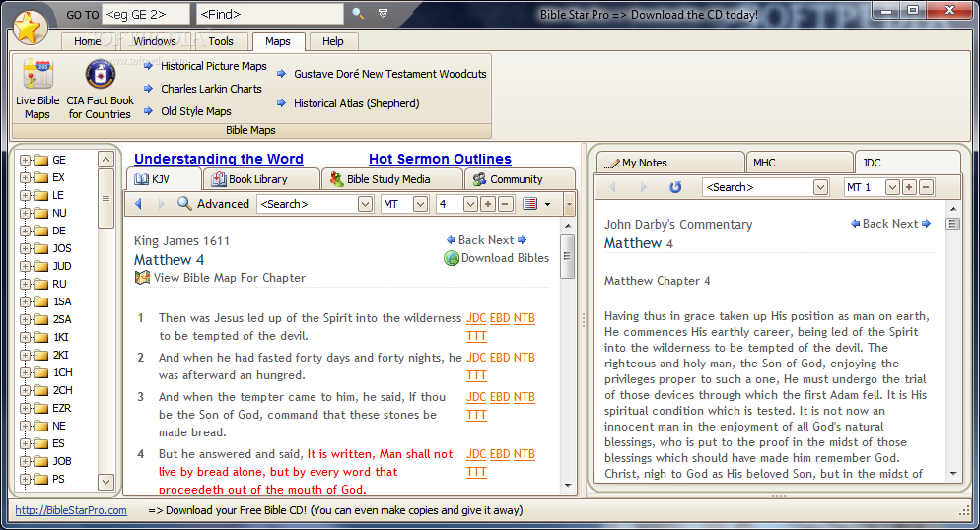Click Next arrow in King James header
This screenshot has width=980, height=530.
pyautogui.click(x=522, y=239)
